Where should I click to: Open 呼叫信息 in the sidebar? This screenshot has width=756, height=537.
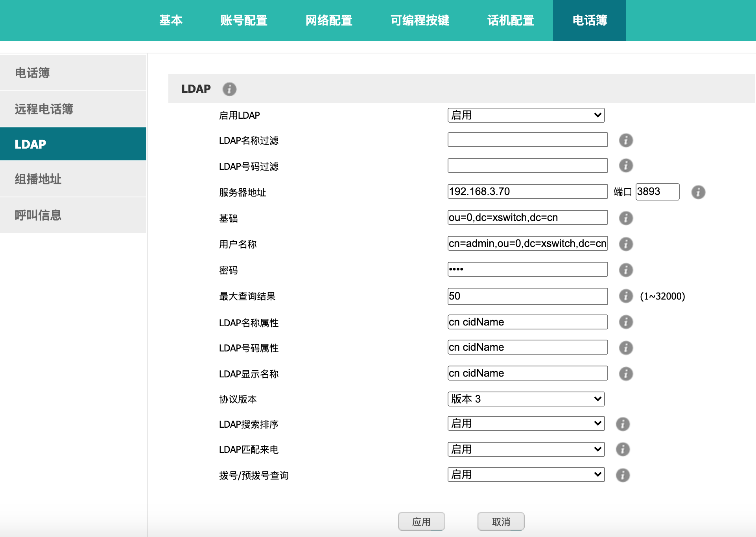pos(73,215)
